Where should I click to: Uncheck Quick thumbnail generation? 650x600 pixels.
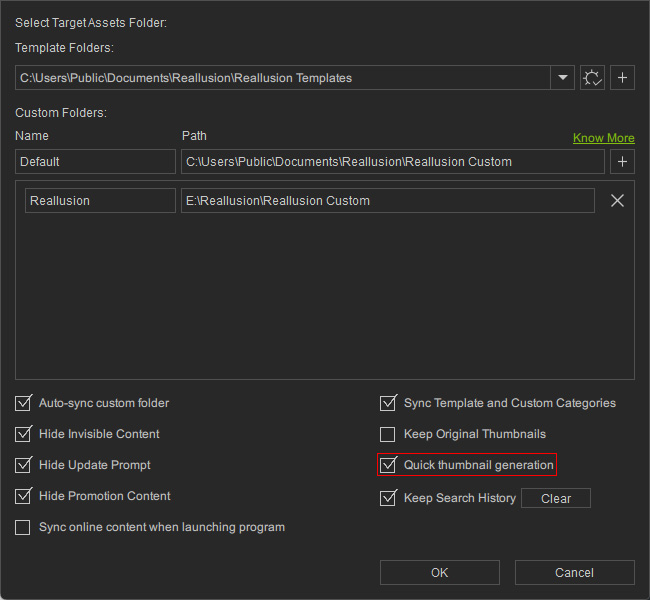pyautogui.click(x=388, y=465)
